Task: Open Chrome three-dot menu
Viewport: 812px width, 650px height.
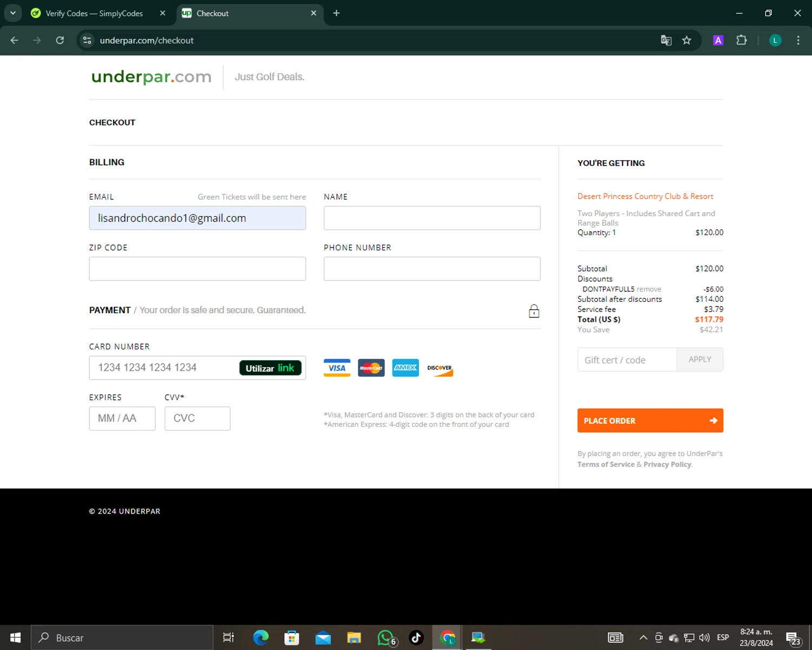Action: 798,40
